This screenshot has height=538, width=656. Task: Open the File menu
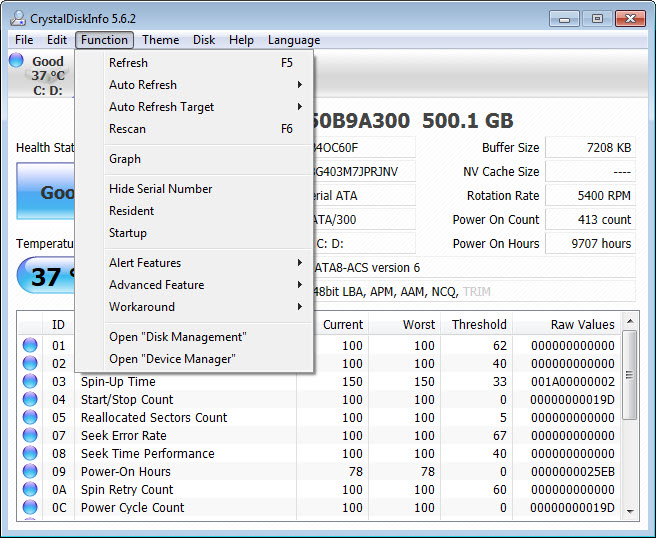(24, 40)
